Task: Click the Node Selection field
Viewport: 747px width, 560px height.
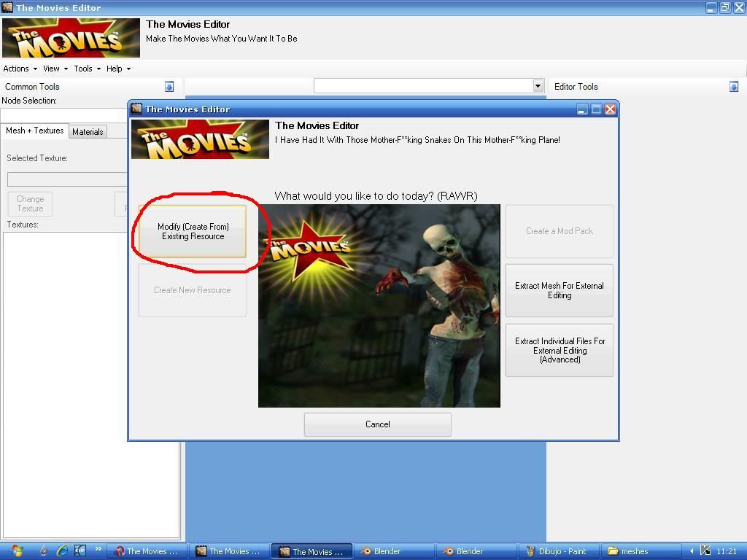Action: tap(64, 114)
